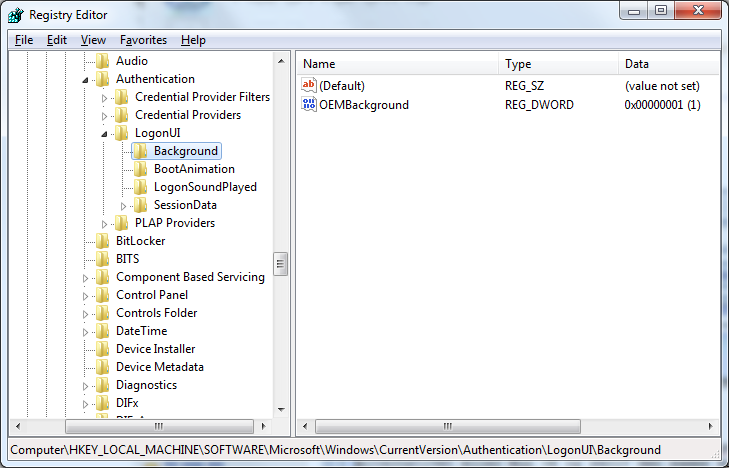Click the DateTime folder icon
The width and height of the screenshot is (729, 468).
pos(102,331)
